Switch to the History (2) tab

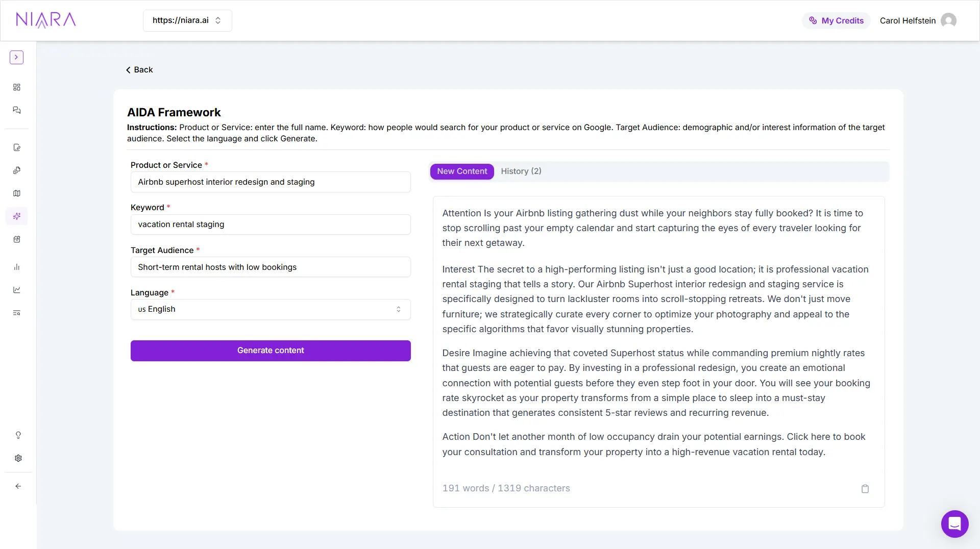(x=521, y=171)
